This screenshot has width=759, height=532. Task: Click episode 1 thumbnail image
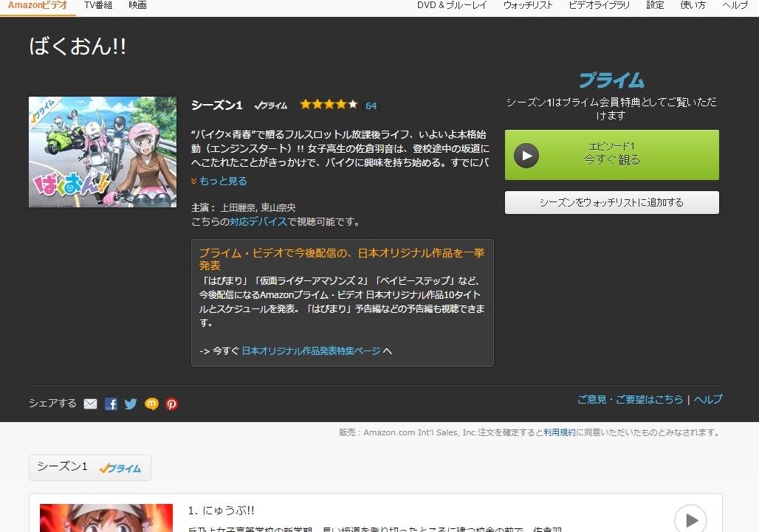point(106,518)
